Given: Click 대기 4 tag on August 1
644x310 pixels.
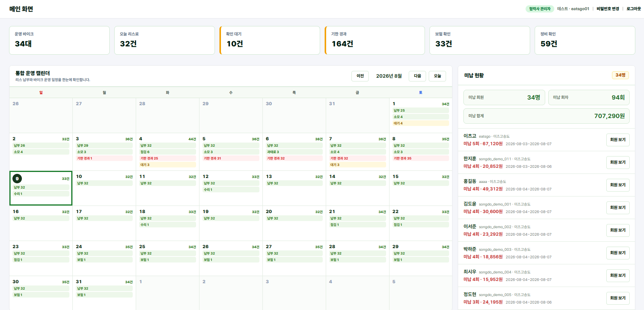Looking at the screenshot, I should 421,123.
